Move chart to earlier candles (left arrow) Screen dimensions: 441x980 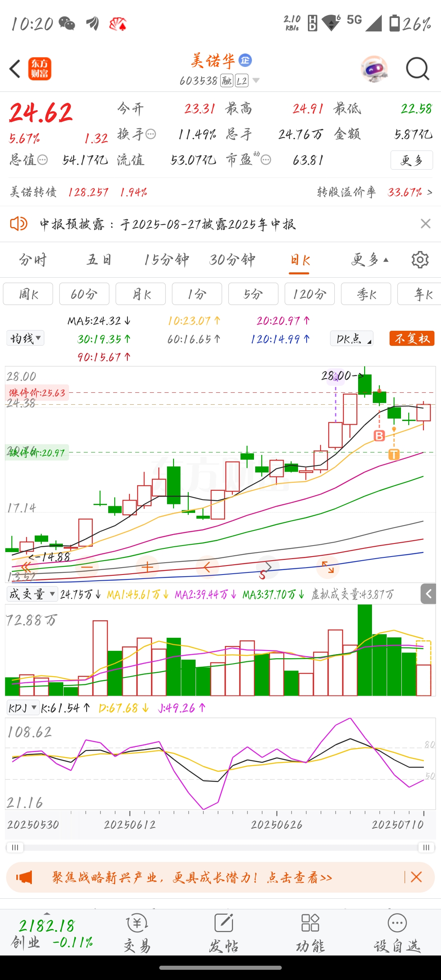tap(207, 567)
